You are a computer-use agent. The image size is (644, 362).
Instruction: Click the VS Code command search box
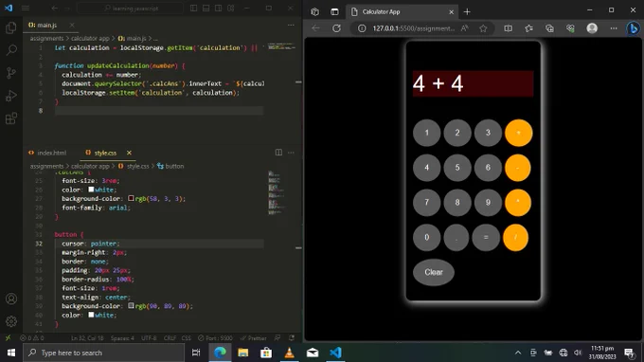(x=130, y=9)
